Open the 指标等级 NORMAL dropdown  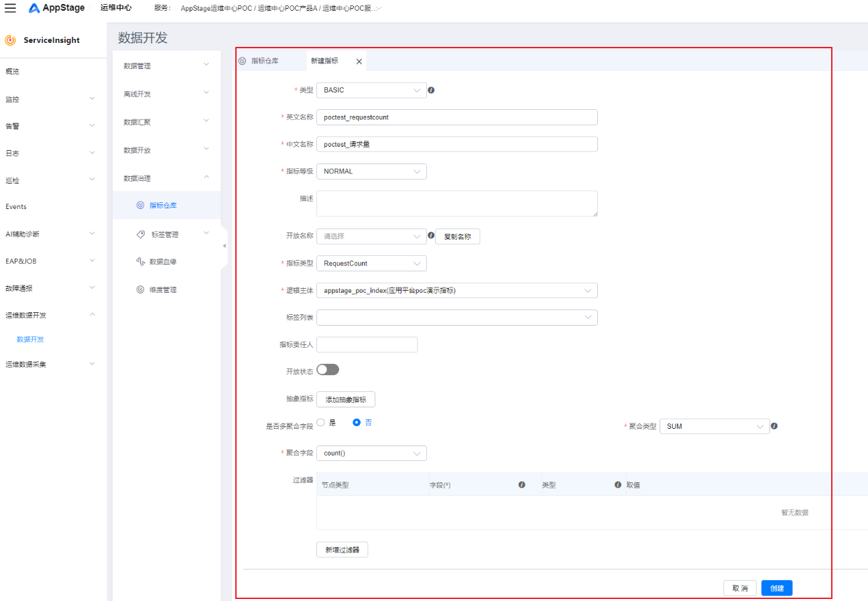click(371, 172)
